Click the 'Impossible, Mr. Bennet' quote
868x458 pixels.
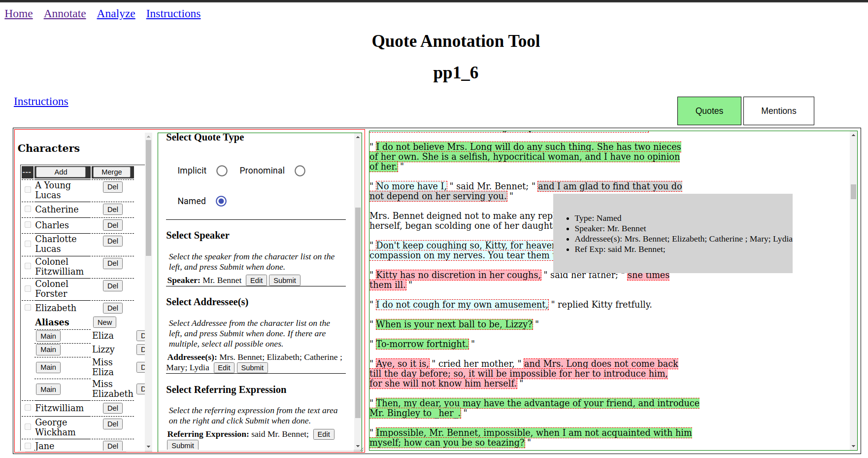pyautogui.click(x=531, y=438)
